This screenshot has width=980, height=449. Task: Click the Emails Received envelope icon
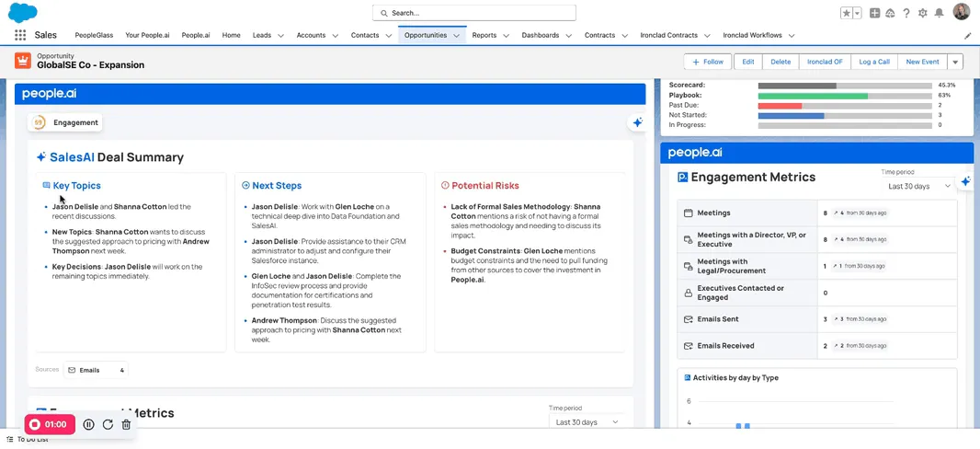point(689,346)
